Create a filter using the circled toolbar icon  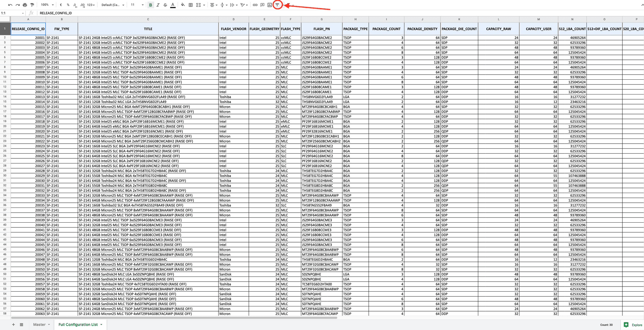[x=277, y=5]
